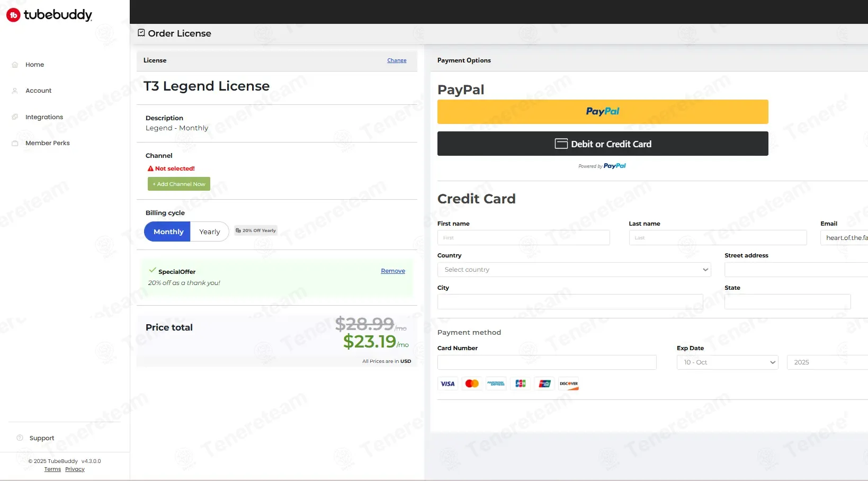Remove the SpecialOffer coupon
The width and height of the screenshot is (868, 481).
393,271
